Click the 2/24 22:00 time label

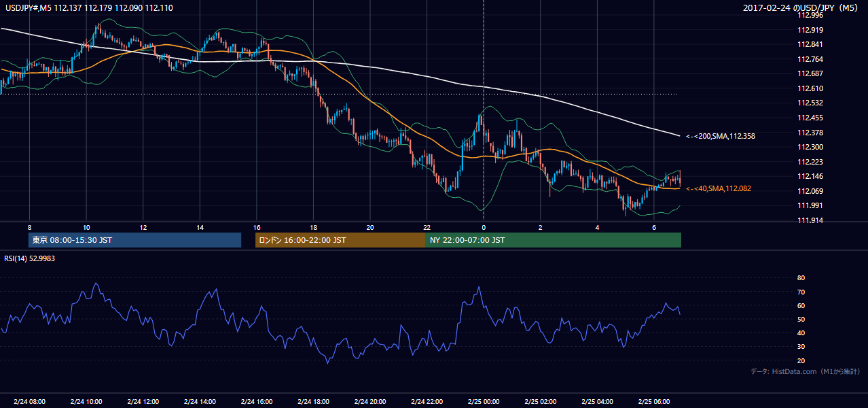(427, 401)
